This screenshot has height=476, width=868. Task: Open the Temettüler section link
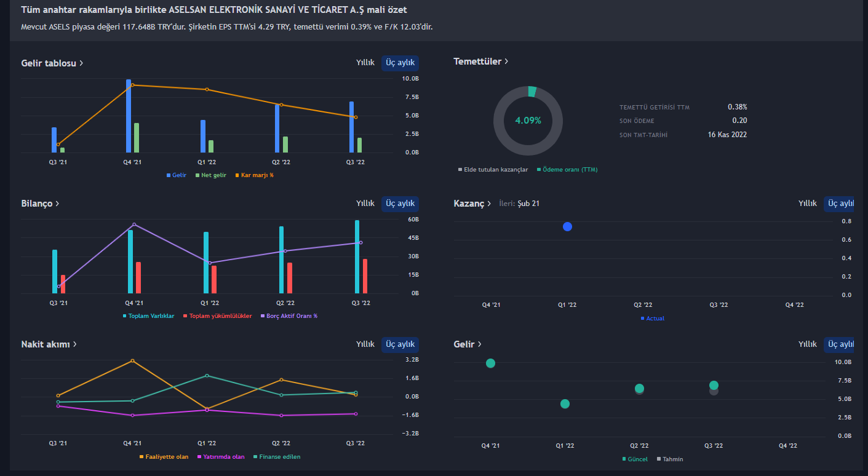pos(481,61)
